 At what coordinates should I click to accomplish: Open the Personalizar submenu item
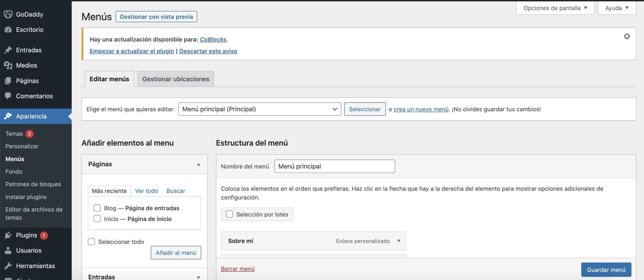pyautogui.click(x=22, y=146)
